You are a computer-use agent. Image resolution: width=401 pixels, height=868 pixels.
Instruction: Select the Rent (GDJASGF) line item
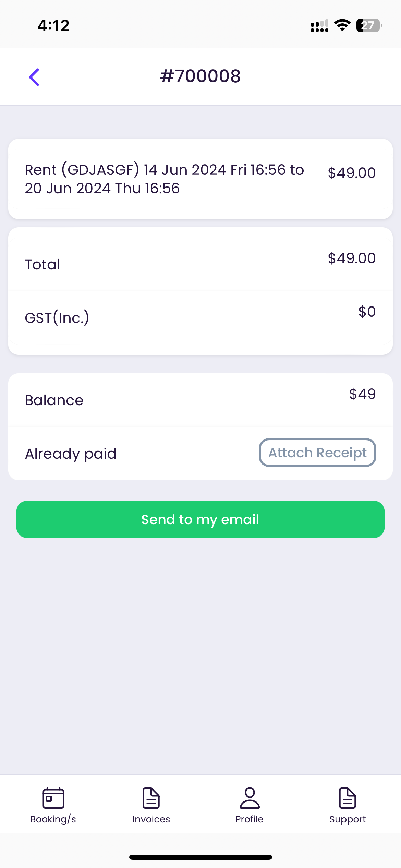[x=200, y=179]
